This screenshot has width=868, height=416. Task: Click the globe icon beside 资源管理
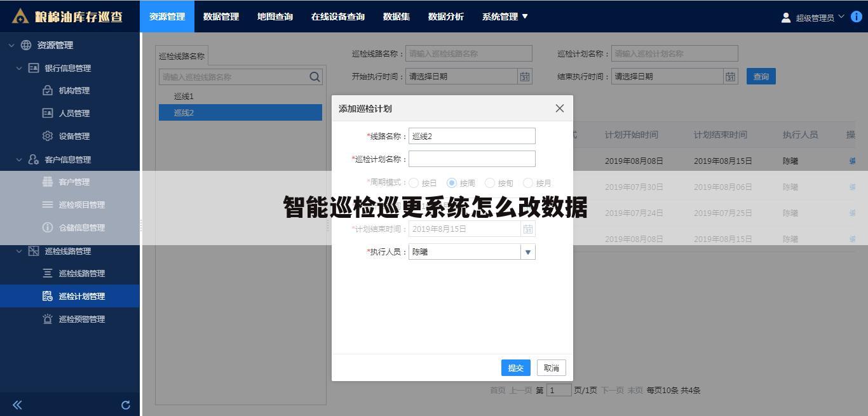[x=26, y=45]
